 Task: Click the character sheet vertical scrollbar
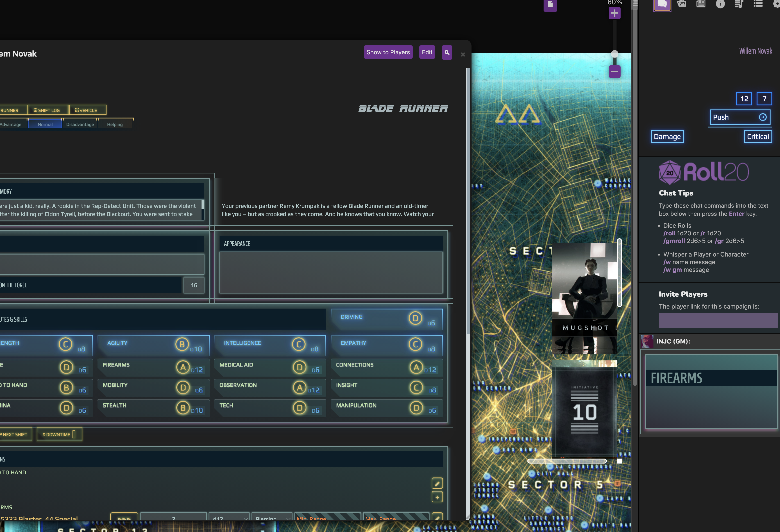pos(468,201)
